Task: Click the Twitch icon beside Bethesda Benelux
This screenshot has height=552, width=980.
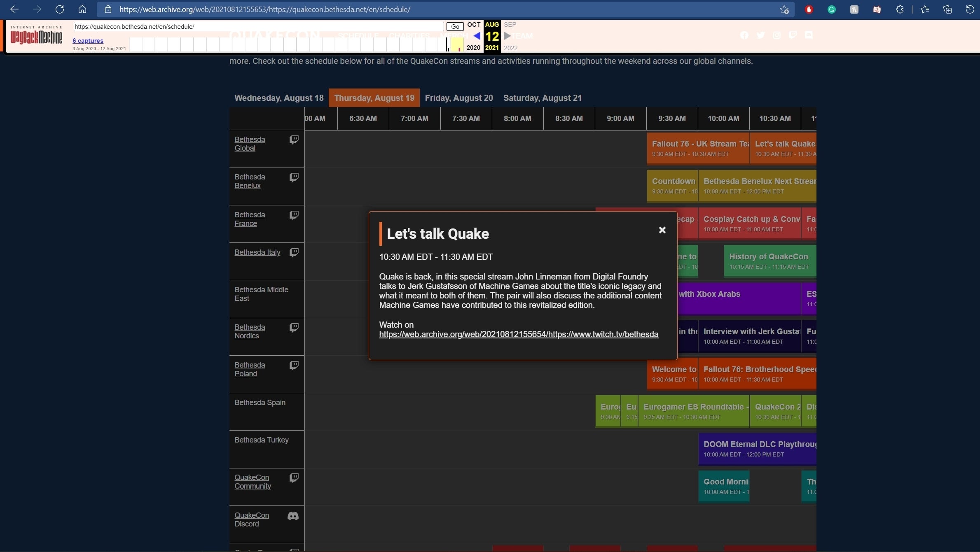Action: tap(294, 177)
